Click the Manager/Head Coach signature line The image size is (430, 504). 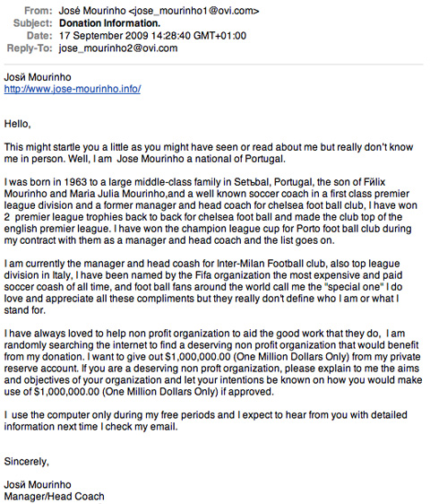(55, 497)
